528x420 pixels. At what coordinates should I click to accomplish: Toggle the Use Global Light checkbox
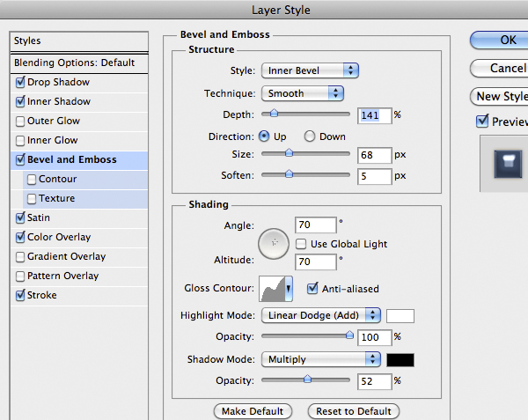[301, 244]
